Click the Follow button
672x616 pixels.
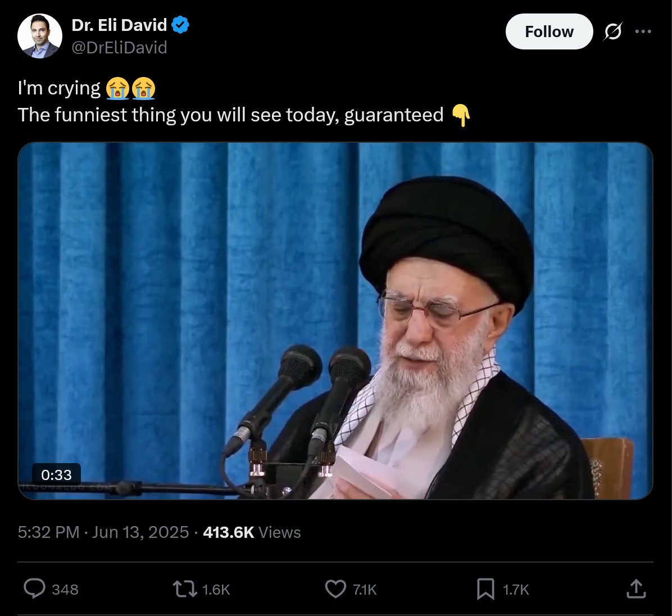coord(549,31)
